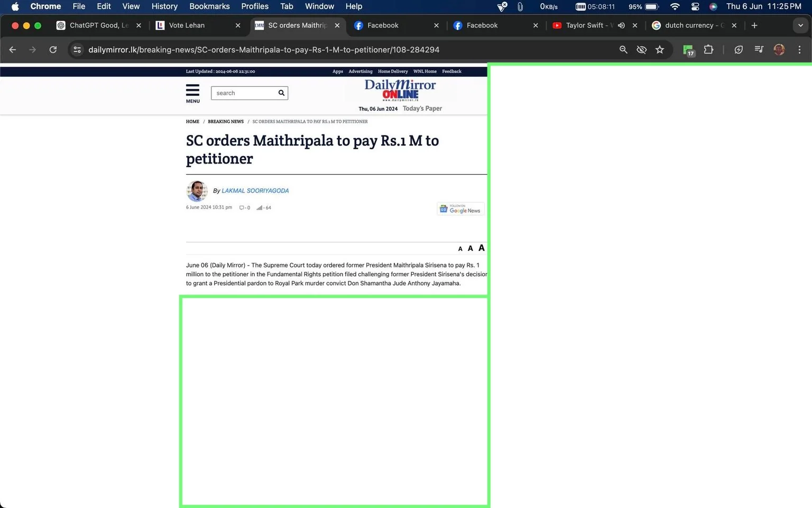Viewport: 812px width, 508px height.
Task: Close the dutch currency tab
Action: [734, 25]
